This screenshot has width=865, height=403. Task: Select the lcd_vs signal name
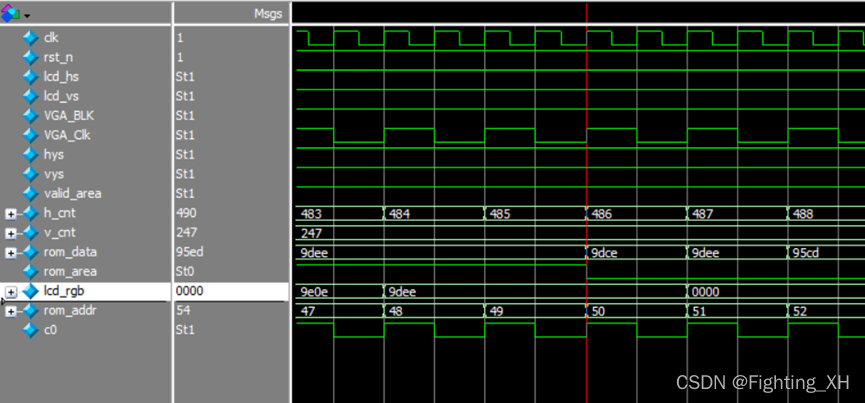pos(61,96)
